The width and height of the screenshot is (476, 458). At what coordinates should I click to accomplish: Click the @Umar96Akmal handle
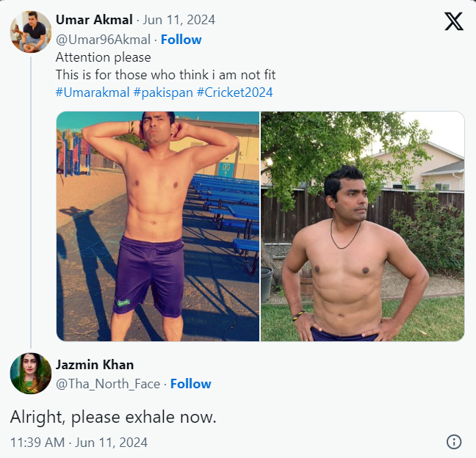point(103,40)
